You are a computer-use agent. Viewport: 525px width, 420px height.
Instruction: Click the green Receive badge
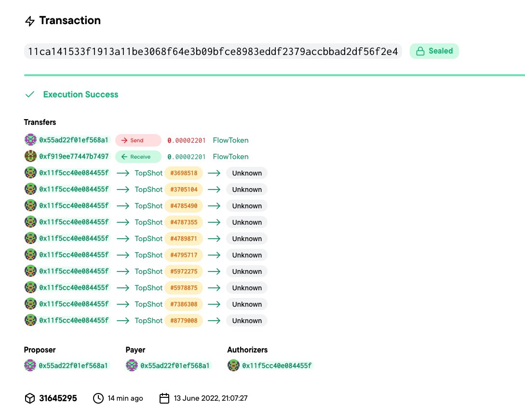click(x=138, y=157)
